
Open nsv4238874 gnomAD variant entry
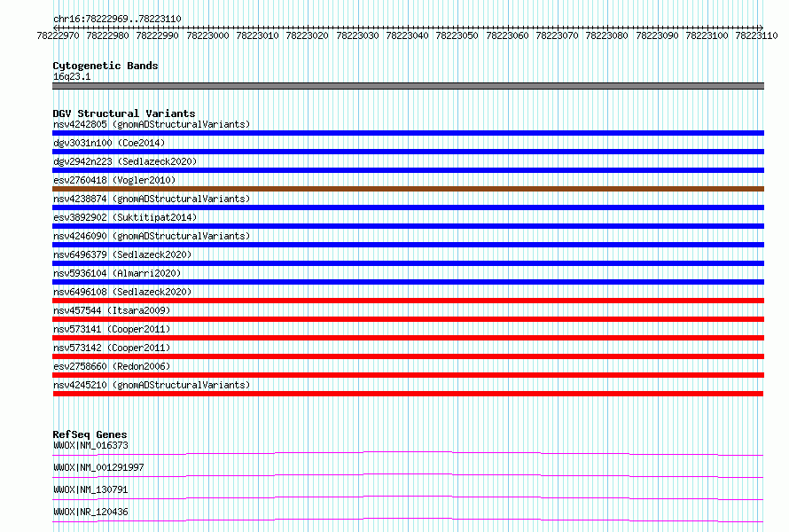coord(152,199)
